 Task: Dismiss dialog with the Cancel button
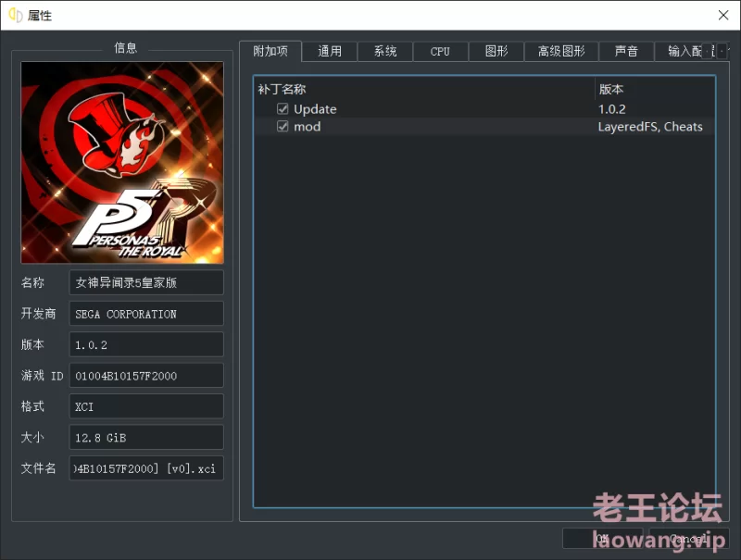pos(689,538)
